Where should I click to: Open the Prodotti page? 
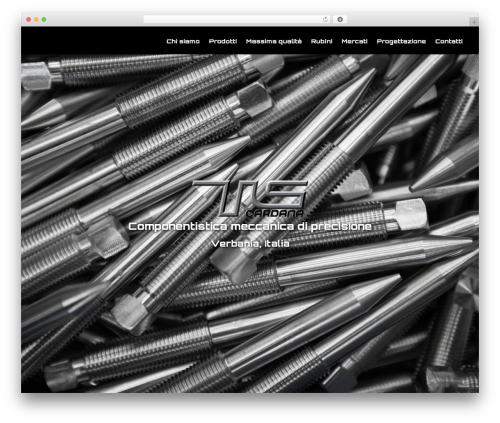[223, 41]
